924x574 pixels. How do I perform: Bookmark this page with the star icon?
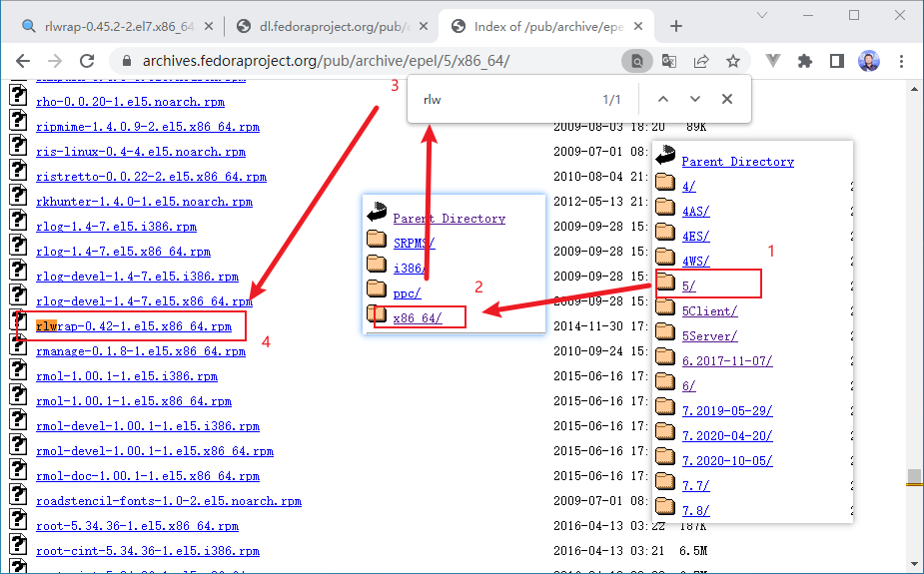coord(733,61)
